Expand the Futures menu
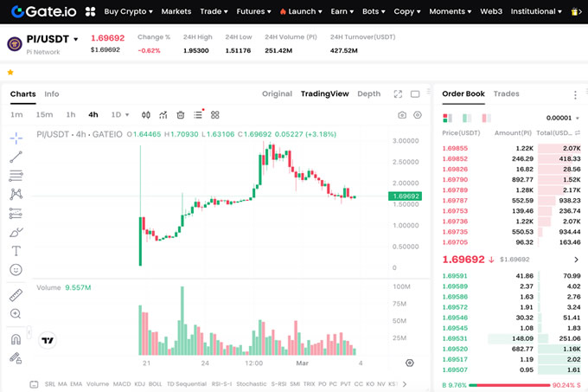The image size is (588, 392). (253, 11)
